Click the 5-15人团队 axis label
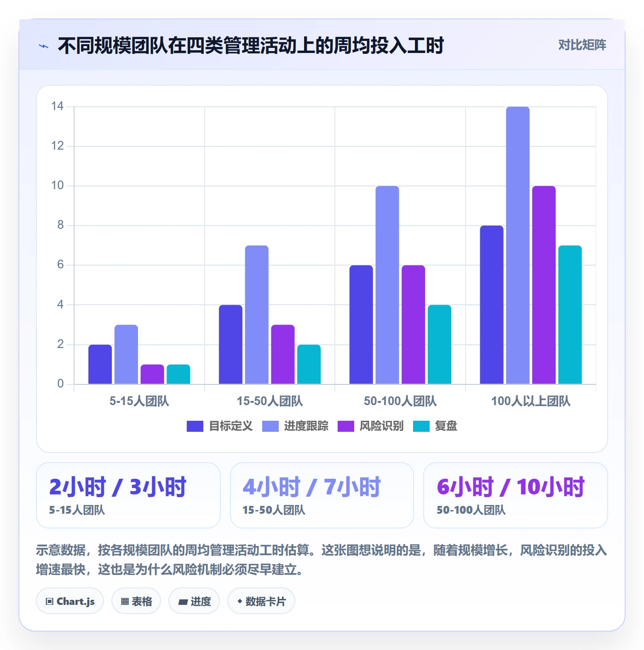The width and height of the screenshot is (644, 650). pos(139,401)
